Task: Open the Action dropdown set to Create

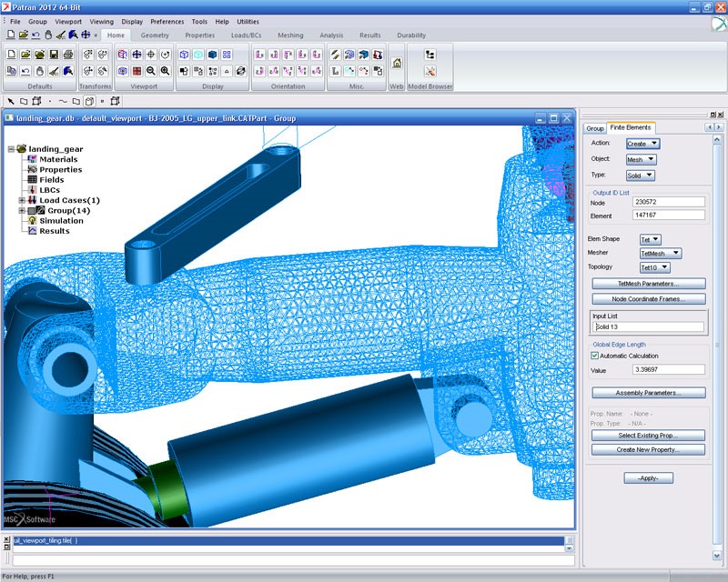Action: click(x=642, y=144)
